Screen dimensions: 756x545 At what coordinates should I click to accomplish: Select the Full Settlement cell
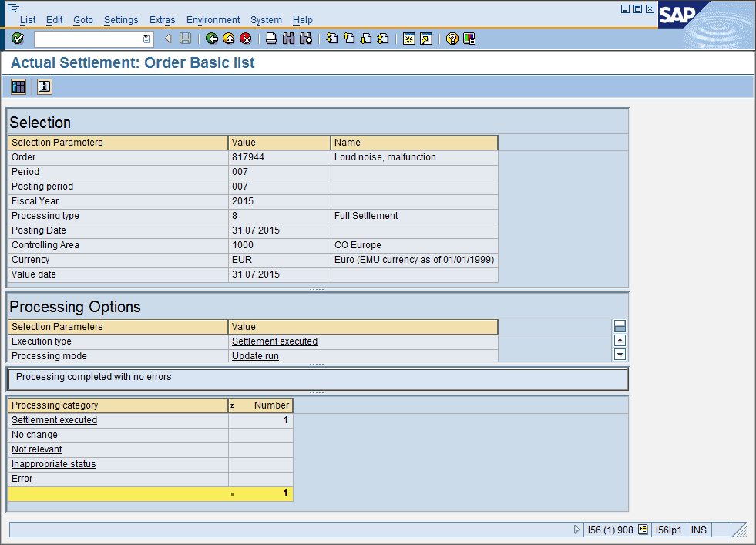(x=414, y=216)
